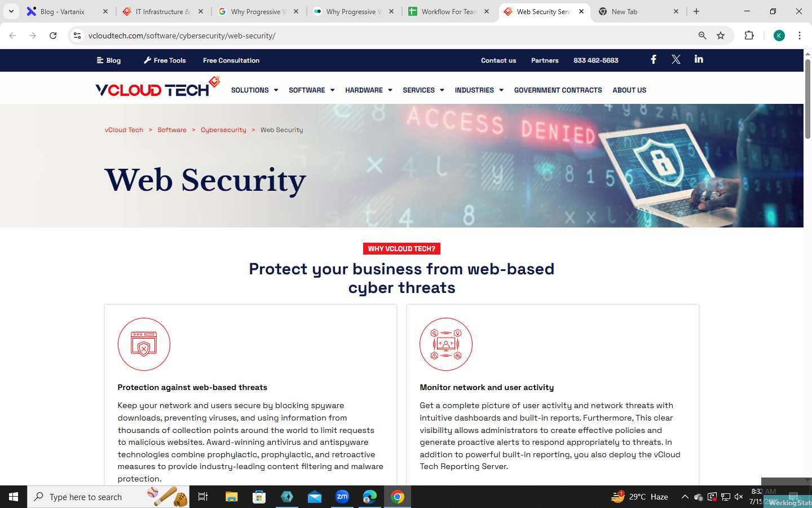
Task: Click the page zoom magnifier icon
Action: (x=702, y=36)
